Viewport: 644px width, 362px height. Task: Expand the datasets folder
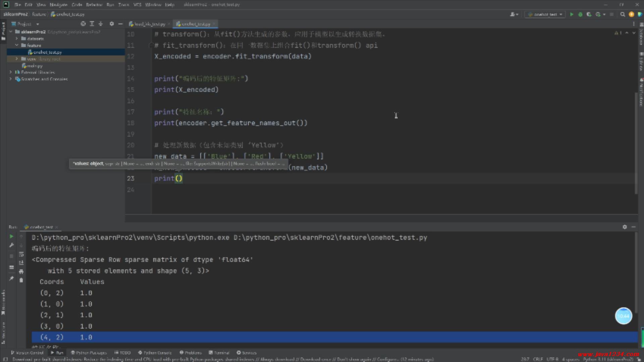tap(17, 39)
